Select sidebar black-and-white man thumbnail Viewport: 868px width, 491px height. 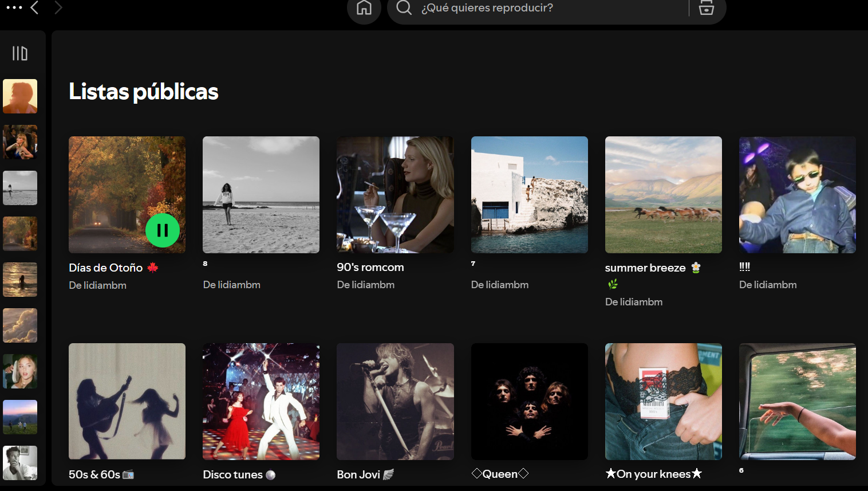(x=20, y=463)
